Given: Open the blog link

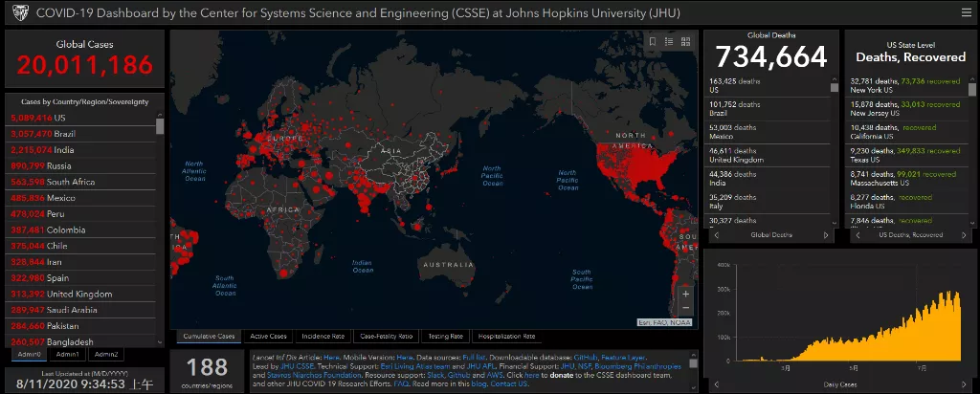Looking at the screenshot, I should 479,384.
